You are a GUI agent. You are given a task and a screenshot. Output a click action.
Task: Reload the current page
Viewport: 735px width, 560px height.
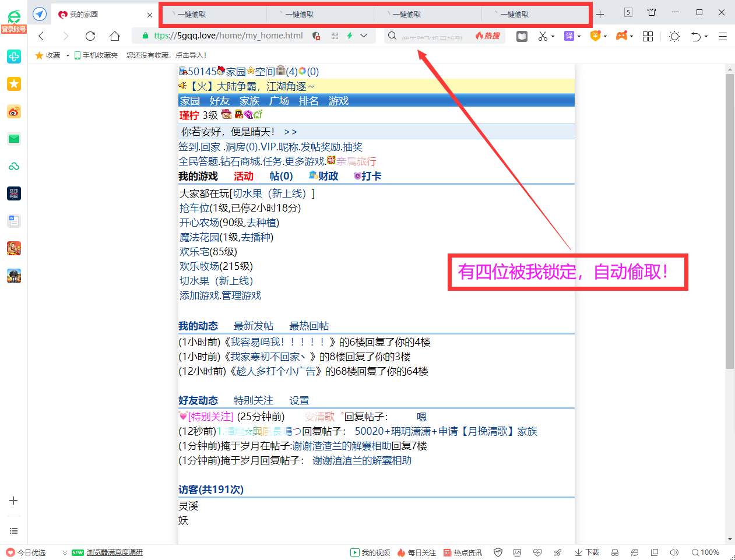click(x=90, y=36)
